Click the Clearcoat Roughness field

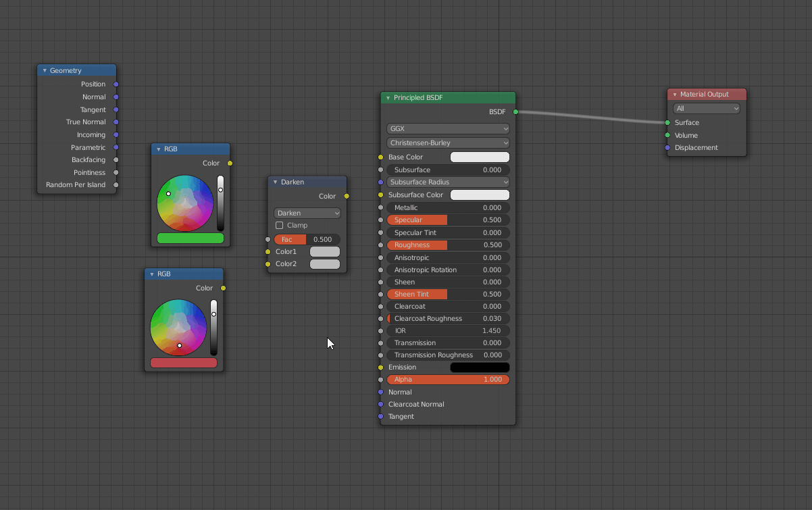449,319
